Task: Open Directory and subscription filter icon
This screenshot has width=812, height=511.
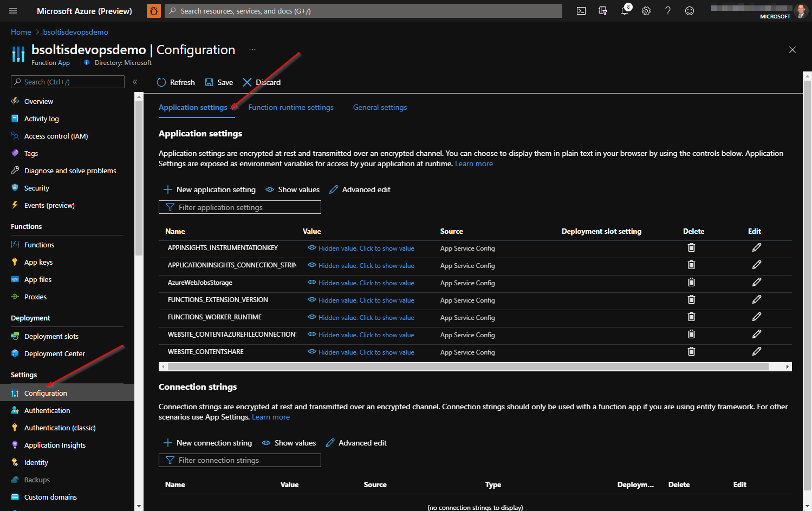Action: 603,11
